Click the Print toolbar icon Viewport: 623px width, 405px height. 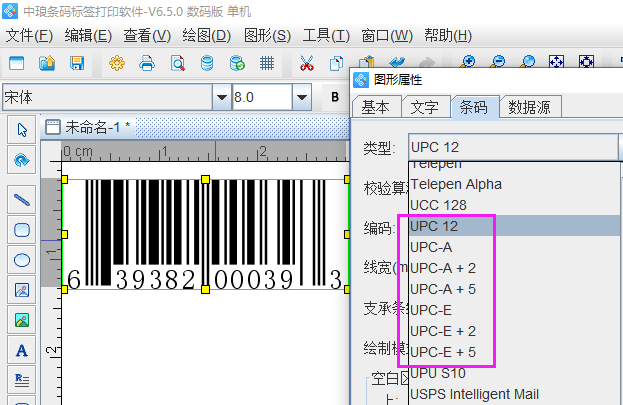click(147, 63)
